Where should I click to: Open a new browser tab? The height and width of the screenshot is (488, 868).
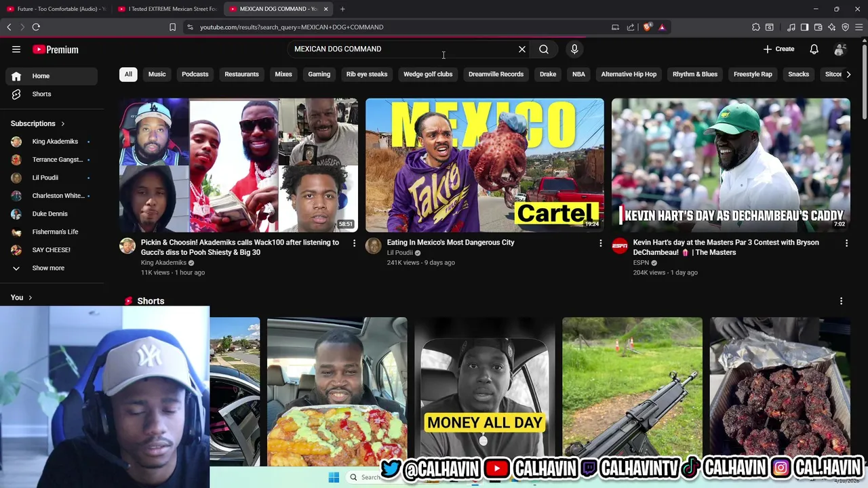(342, 9)
